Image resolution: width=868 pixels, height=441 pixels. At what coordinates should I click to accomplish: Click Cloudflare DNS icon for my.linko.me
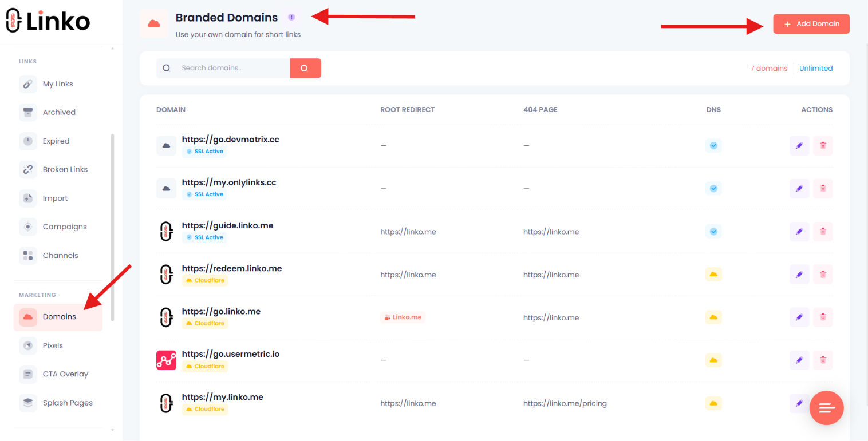(713, 403)
